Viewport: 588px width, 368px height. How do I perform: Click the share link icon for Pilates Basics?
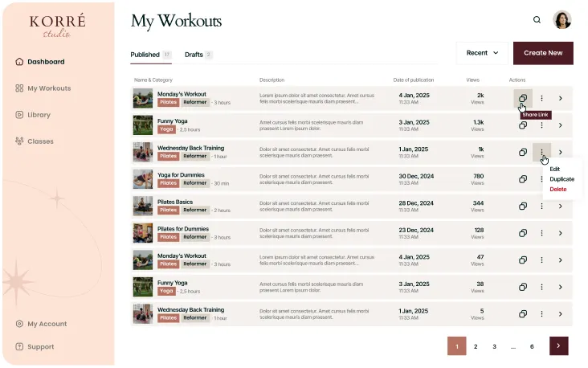[522, 206]
